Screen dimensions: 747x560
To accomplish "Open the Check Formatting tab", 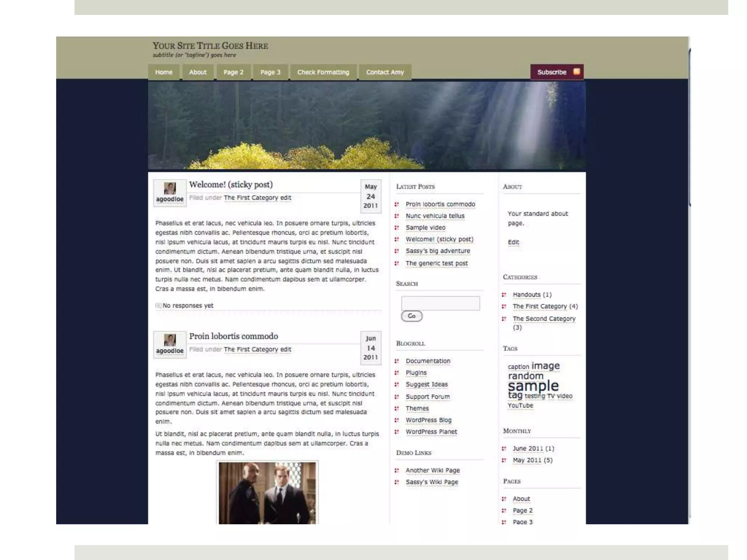I will pos(323,72).
